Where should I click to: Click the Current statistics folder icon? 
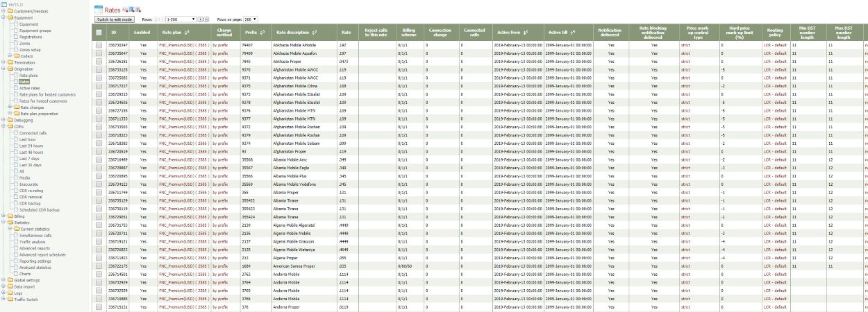pos(17,229)
